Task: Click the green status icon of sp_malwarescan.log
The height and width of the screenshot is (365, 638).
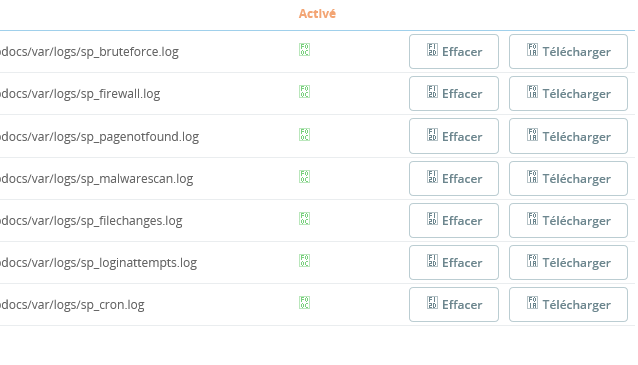Action: (304, 177)
